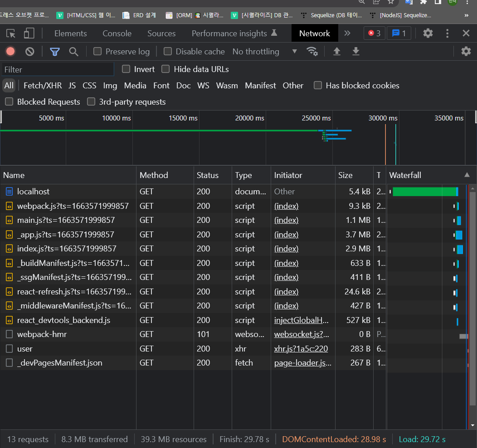Toggle the device toolbar icon
The image size is (477, 448).
pos(29,34)
